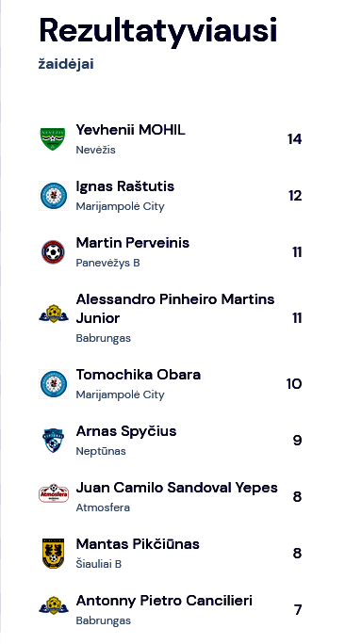
Task: Open Antonny Pietro Cancilieri profile
Action: coord(164,601)
